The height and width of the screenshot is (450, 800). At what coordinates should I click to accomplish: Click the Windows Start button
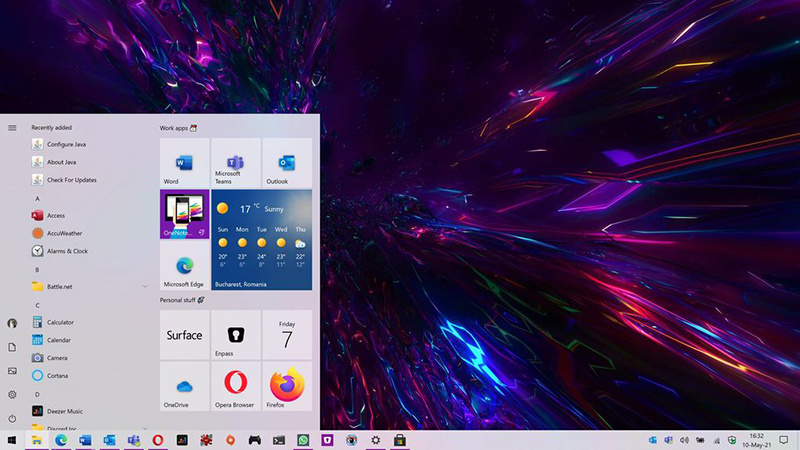tap(12, 440)
